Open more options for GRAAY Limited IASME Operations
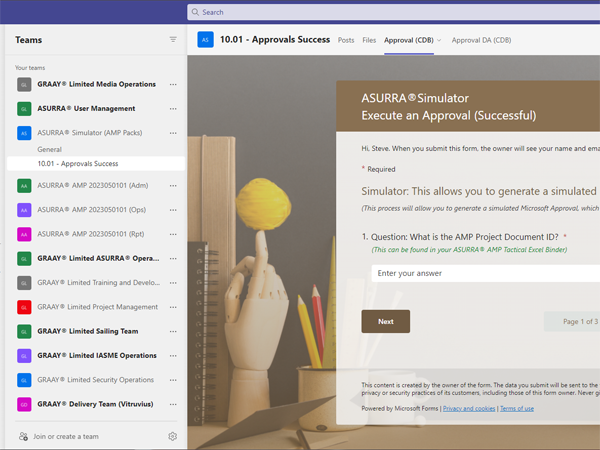The width and height of the screenshot is (600, 450). [x=173, y=356]
